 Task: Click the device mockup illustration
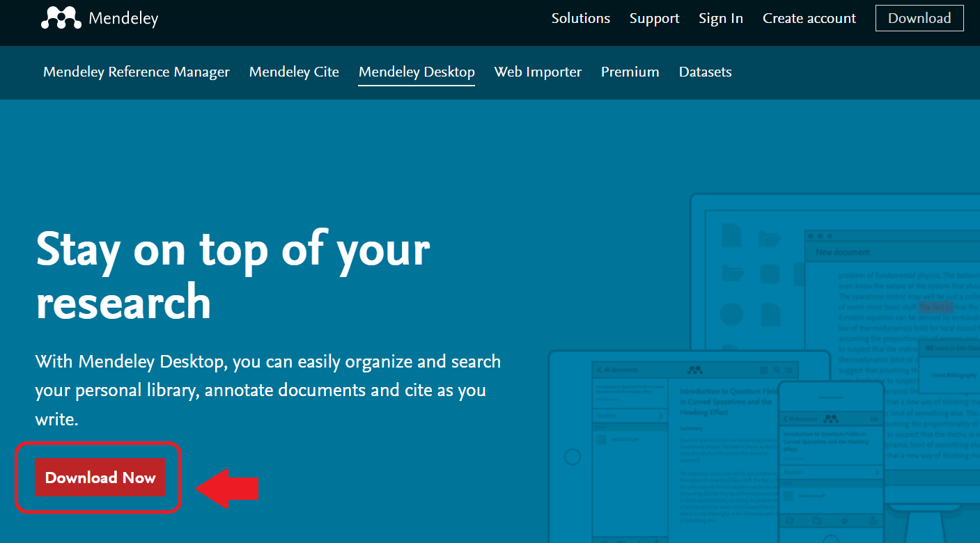pos(764,369)
